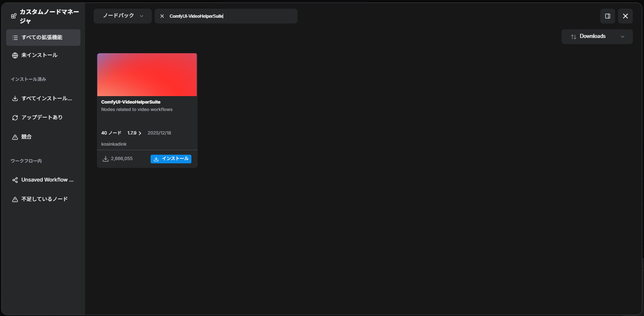The image size is (644, 316).
Task: Expand the 1.7.9 version selector
Action: click(x=134, y=133)
